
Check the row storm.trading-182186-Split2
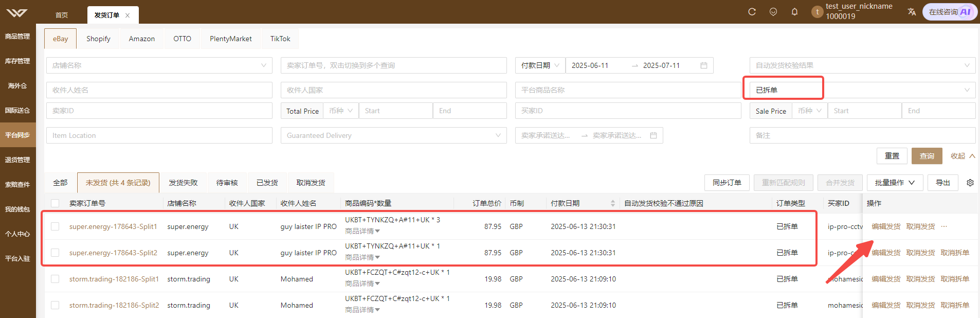tap(55, 305)
